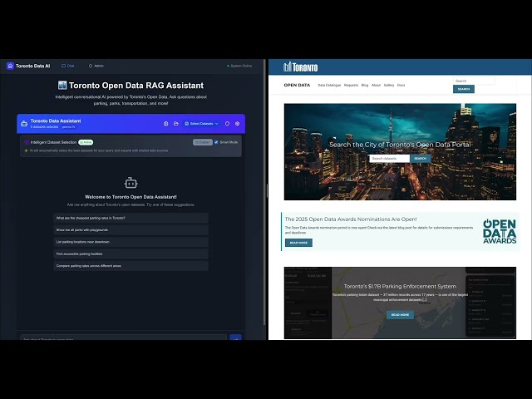Toggle the Smart Mode checkbox
This screenshot has height=399, width=532.
216,142
